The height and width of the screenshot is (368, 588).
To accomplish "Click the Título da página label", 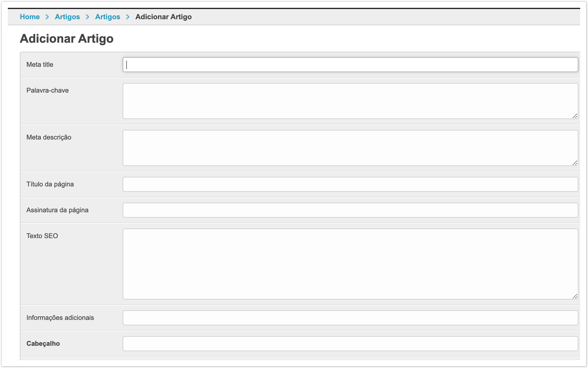I will point(50,184).
